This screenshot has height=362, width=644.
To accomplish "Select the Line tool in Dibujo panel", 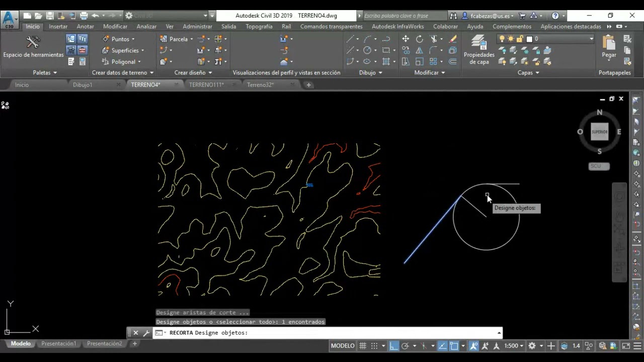I will pyautogui.click(x=350, y=39).
